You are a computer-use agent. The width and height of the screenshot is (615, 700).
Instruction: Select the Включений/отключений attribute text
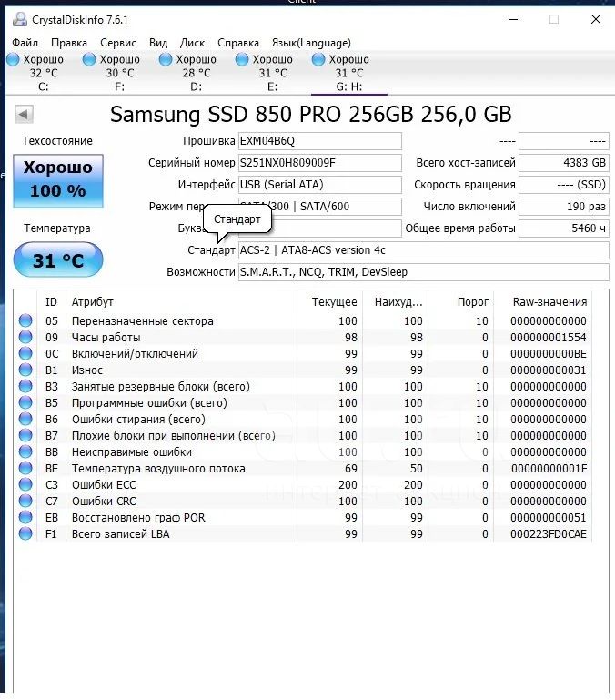(x=135, y=354)
